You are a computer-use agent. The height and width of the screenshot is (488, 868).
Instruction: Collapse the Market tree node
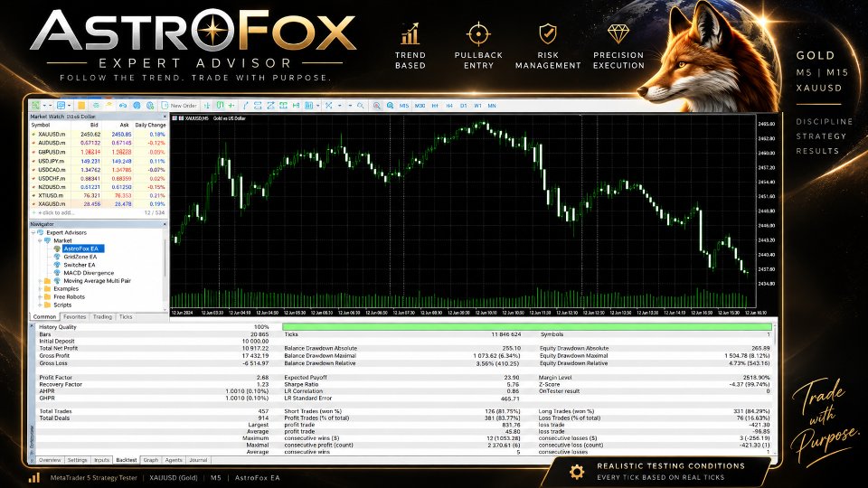(x=40, y=240)
